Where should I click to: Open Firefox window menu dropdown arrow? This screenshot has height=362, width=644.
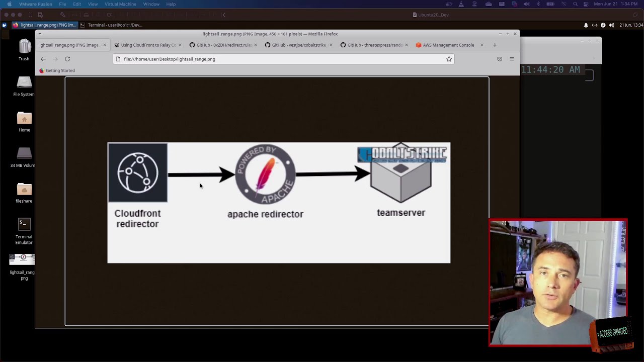(40, 34)
